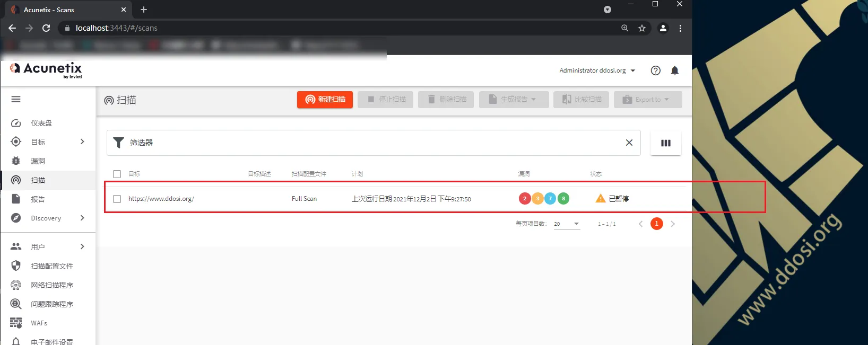The width and height of the screenshot is (868, 345).
Task: Go to 仪表盘 dashboard menu item
Action: pyautogui.click(x=41, y=123)
